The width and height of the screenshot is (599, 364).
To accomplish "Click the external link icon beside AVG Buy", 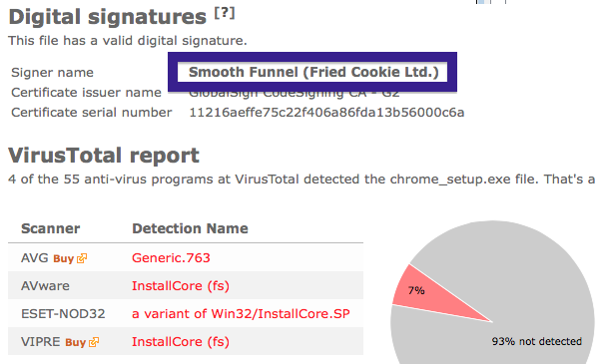I will 82,258.
